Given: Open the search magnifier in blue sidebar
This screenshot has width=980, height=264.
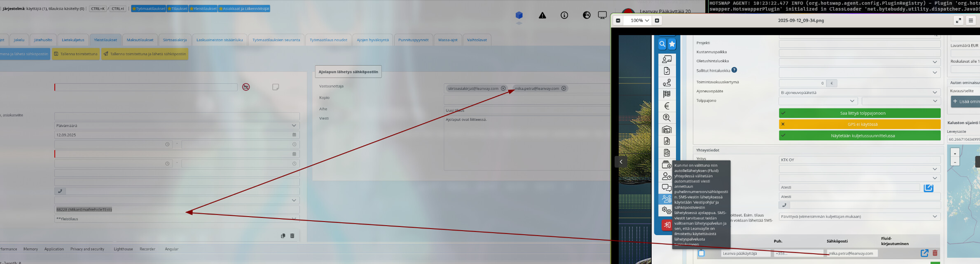Looking at the screenshot, I should [662, 44].
